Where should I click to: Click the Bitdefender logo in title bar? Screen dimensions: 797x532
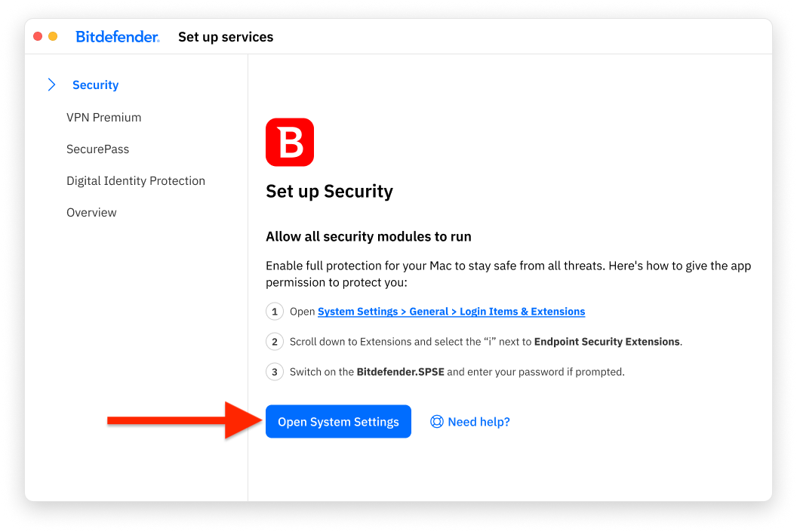118,37
